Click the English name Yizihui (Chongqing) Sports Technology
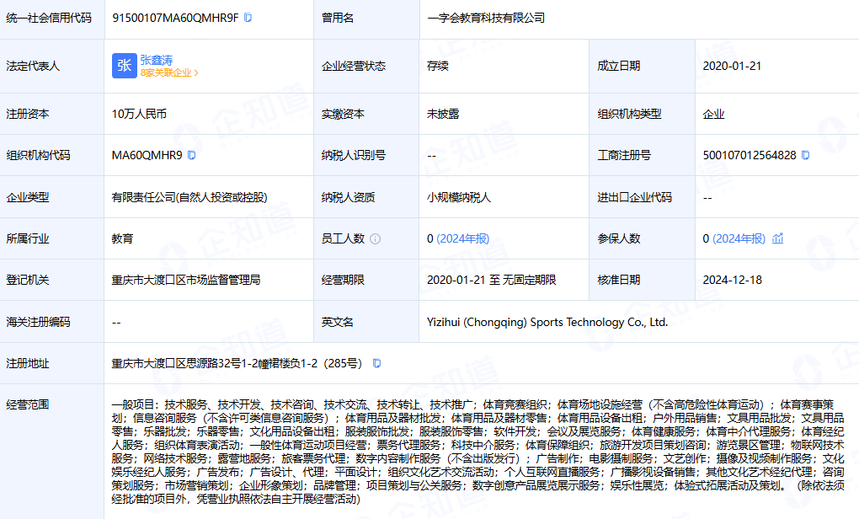This screenshot has height=519, width=859. (x=547, y=322)
